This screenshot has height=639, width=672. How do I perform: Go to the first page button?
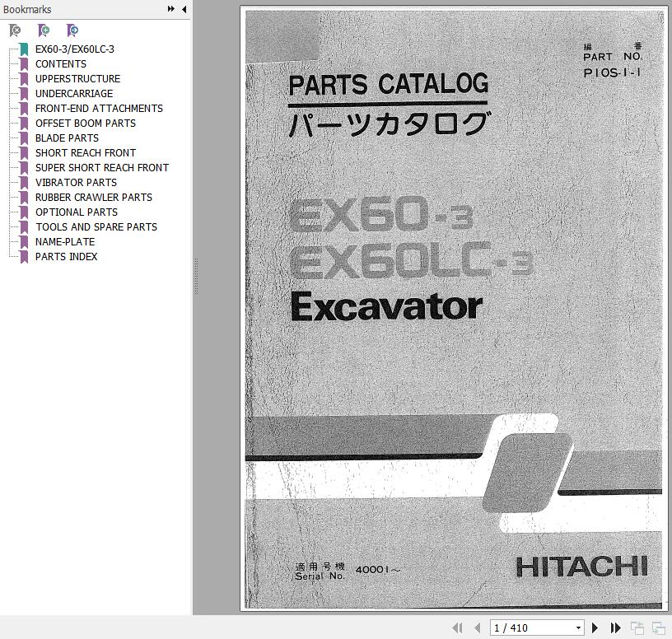click(x=457, y=628)
